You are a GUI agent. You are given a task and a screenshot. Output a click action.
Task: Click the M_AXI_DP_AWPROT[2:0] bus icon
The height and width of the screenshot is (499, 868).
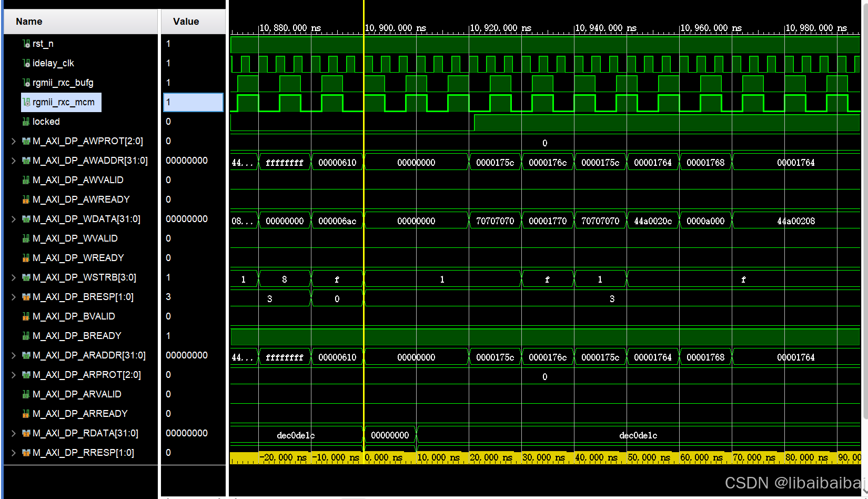(x=26, y=141)
